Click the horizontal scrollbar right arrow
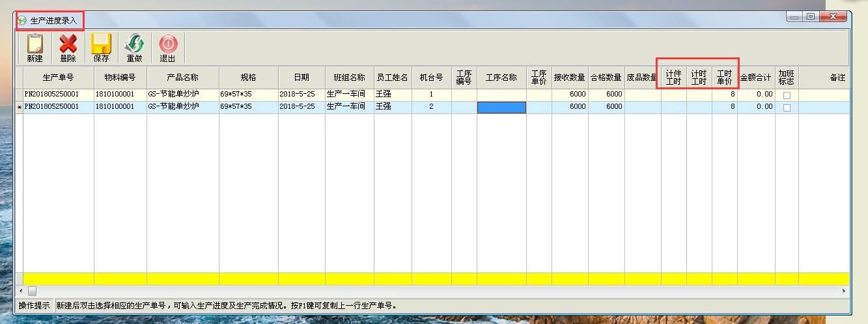This screenshot has width=868, height=324. coord(844,291)
